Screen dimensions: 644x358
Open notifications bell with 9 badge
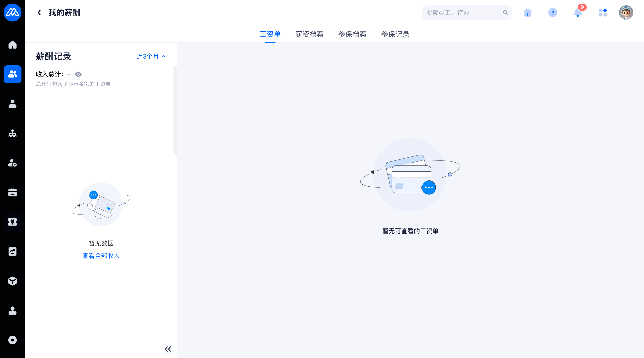(578, 13)
